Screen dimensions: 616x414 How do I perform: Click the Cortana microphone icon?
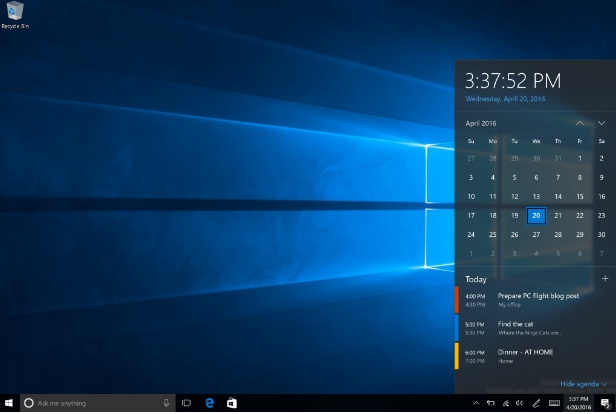pyautogui.click(x=165, y=402)
